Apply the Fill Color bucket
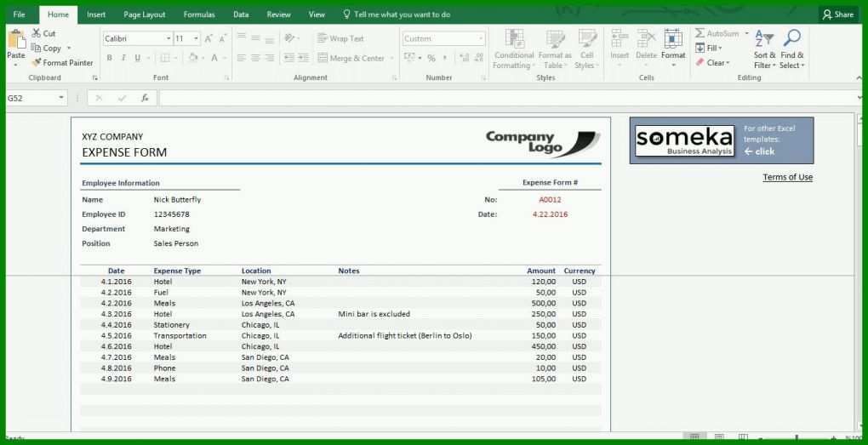The width and height of the screenshot is (868, 445). (192, 58)
